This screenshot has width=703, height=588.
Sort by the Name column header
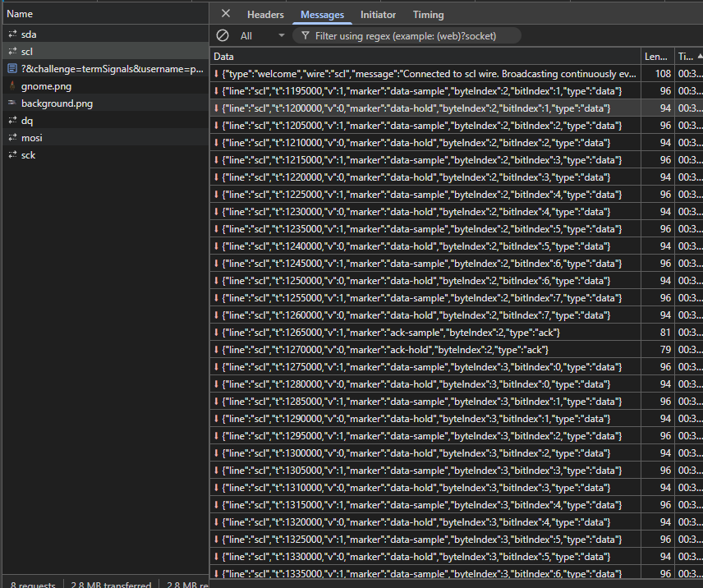(106, 14)
